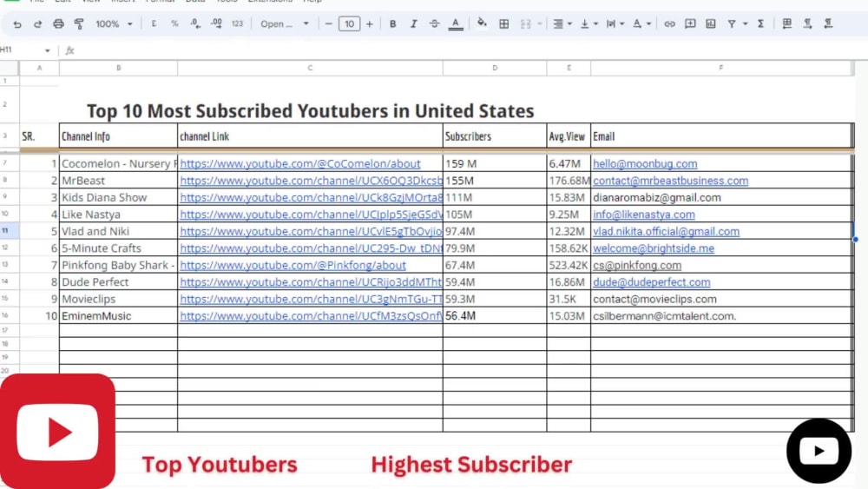Open the MrBeast channel link

[x=311, y=181]
